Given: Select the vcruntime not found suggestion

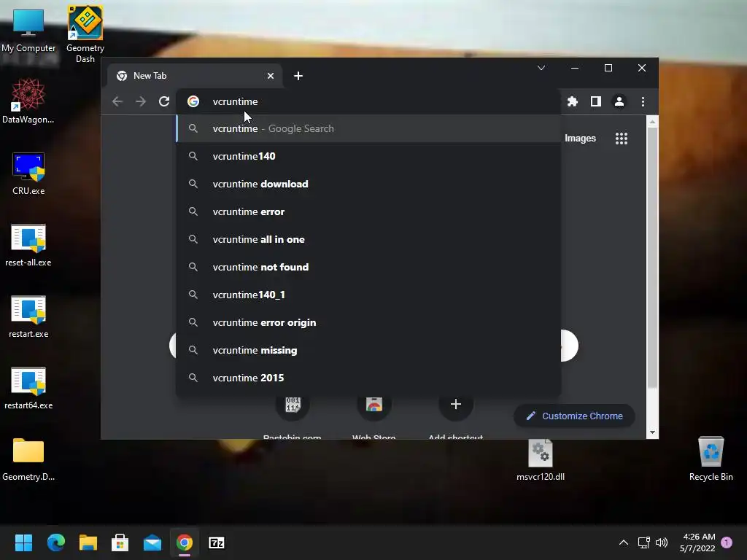Looking at the screenshot, I should tap(368, 267).
